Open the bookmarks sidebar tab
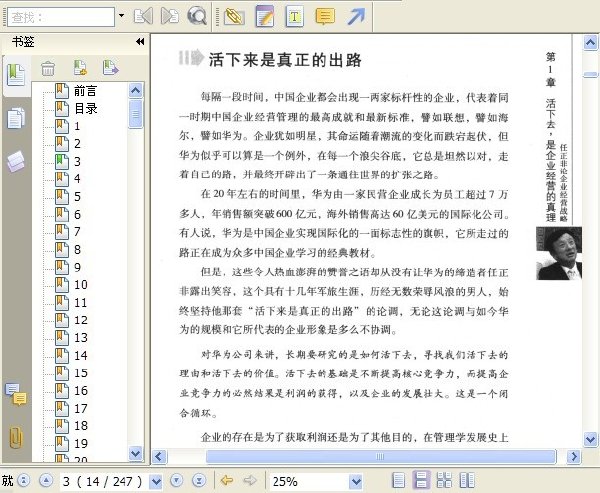Screen dimensions: 600x493 16,75
